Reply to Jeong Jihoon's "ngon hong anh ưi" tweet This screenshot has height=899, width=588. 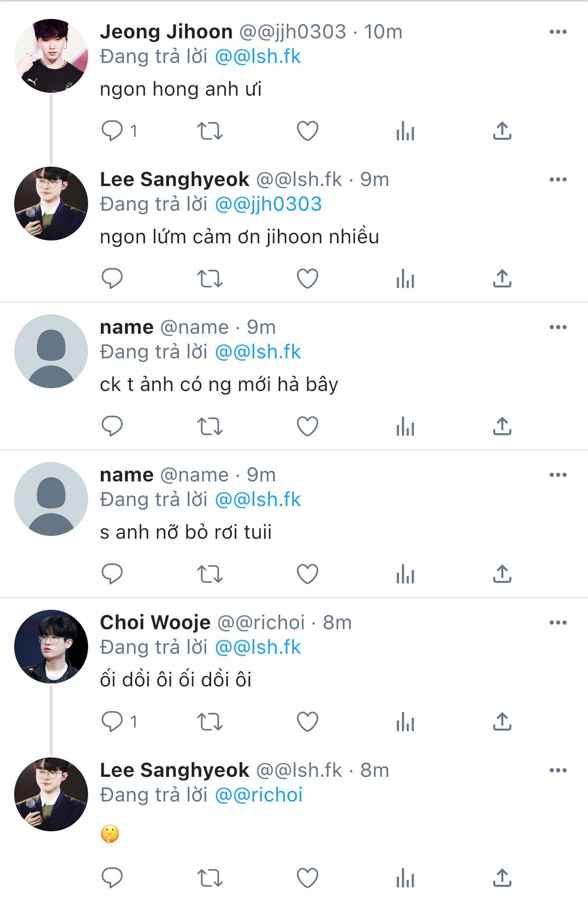pyautogui.click(x=112, y=131)
